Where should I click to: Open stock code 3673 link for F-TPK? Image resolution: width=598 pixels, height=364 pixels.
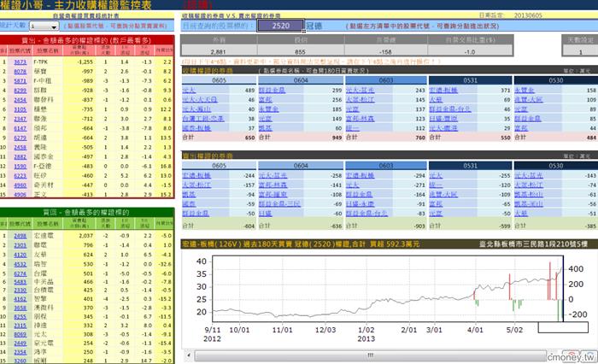click(21, 62)
